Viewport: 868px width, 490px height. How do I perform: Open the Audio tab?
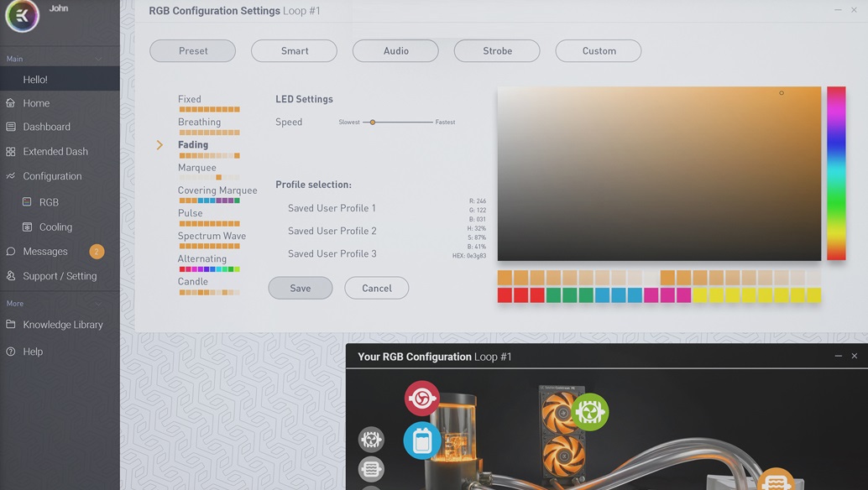point(395,51)
